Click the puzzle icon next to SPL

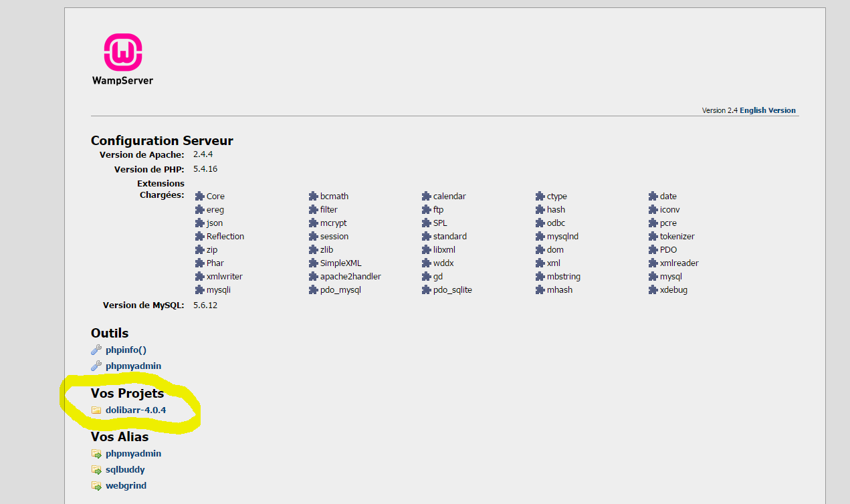[427, 223]
